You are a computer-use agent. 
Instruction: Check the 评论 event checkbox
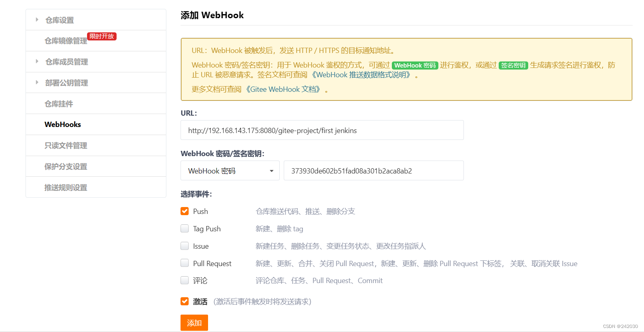coord(185,280)
